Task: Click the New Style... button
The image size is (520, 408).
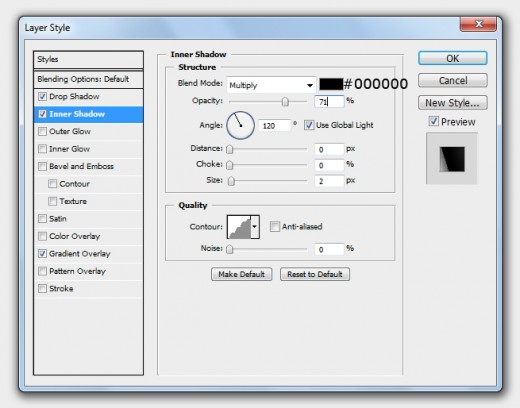Action: point(453,103)
